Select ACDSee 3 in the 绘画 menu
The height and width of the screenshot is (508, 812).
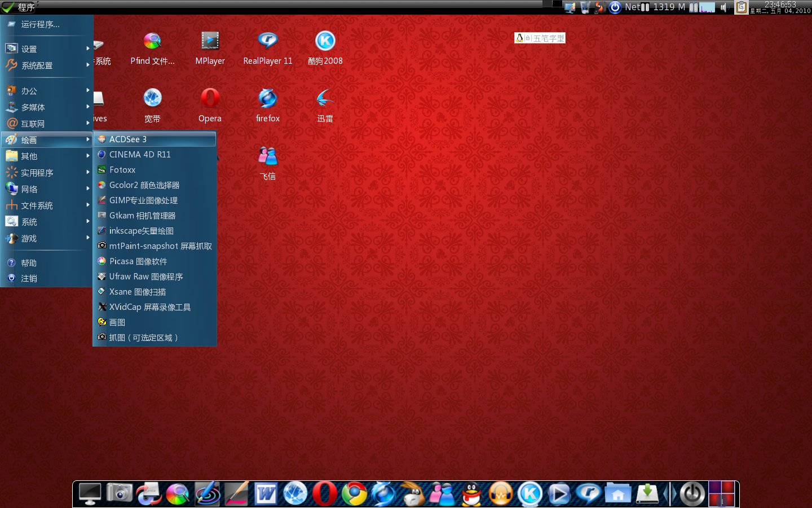point(155,139)
